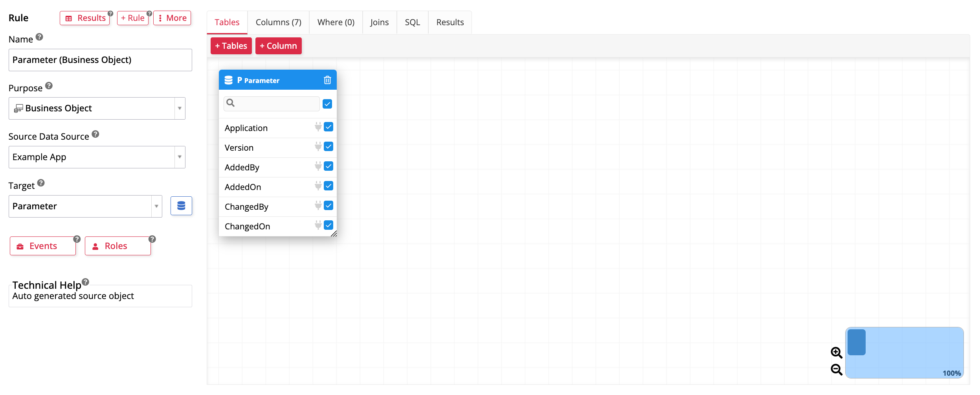Switch to the Columns (7) tab
Screen dimensions: 980x395
coord(278,22)
